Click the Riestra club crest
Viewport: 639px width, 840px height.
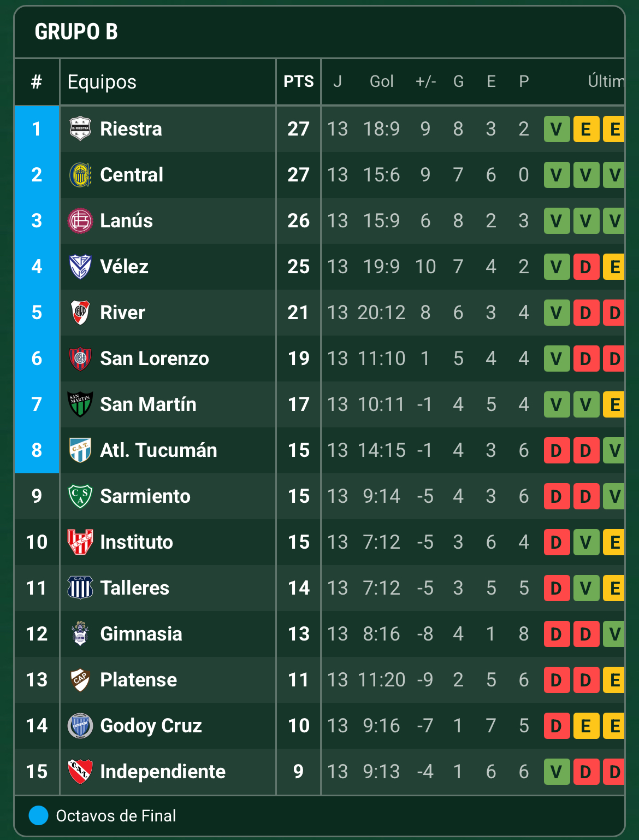pyautogui.click(x=80, y=129)
